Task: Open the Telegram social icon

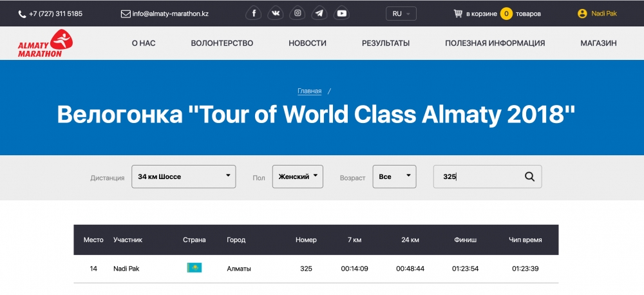Action: [319, 14]
